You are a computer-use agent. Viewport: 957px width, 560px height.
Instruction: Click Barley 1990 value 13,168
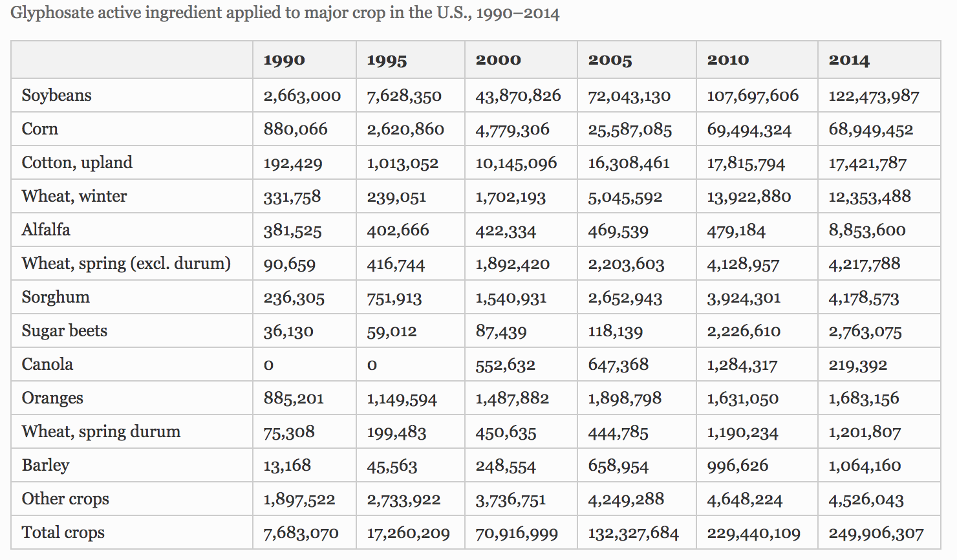coord(287,466)
